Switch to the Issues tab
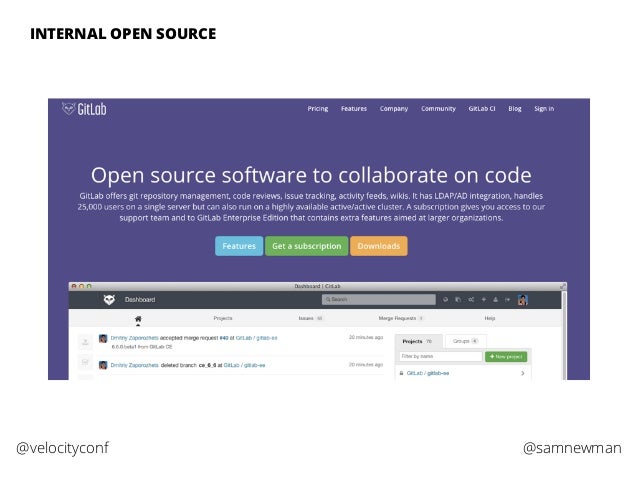Screen dimensions: 638x479 (x=310, y=318)
